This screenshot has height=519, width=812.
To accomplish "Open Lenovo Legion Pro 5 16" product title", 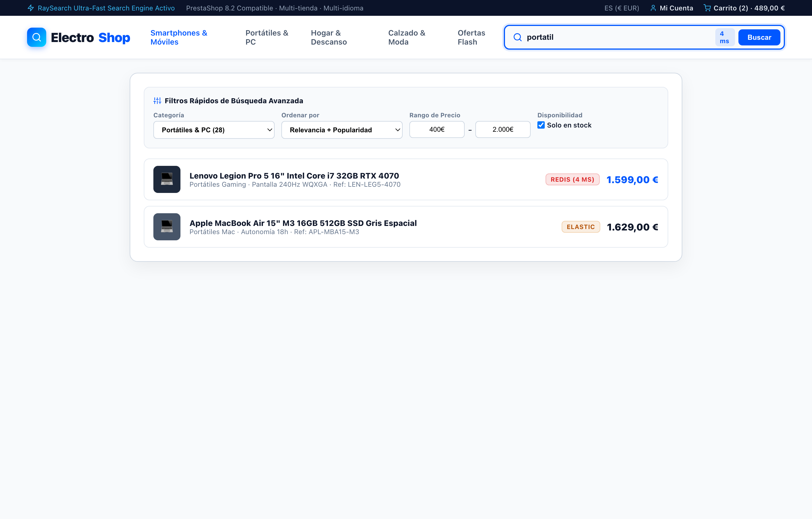I will [x=294, y=176].
